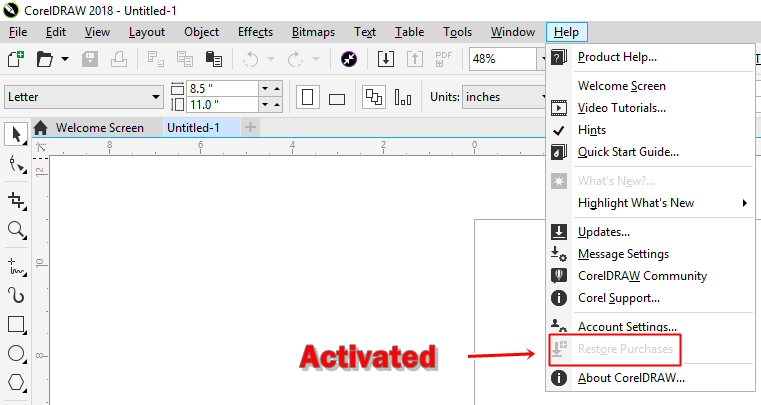Click the page width 8.5 field
The image size is (761, 405).
[222, 88]
